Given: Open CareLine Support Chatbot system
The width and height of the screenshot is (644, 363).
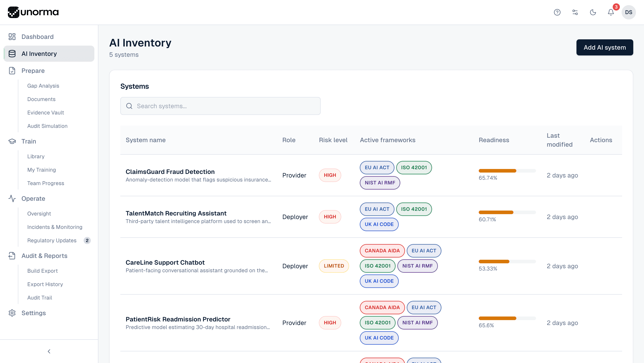Looking at the screenshot, I should [165, 263].
